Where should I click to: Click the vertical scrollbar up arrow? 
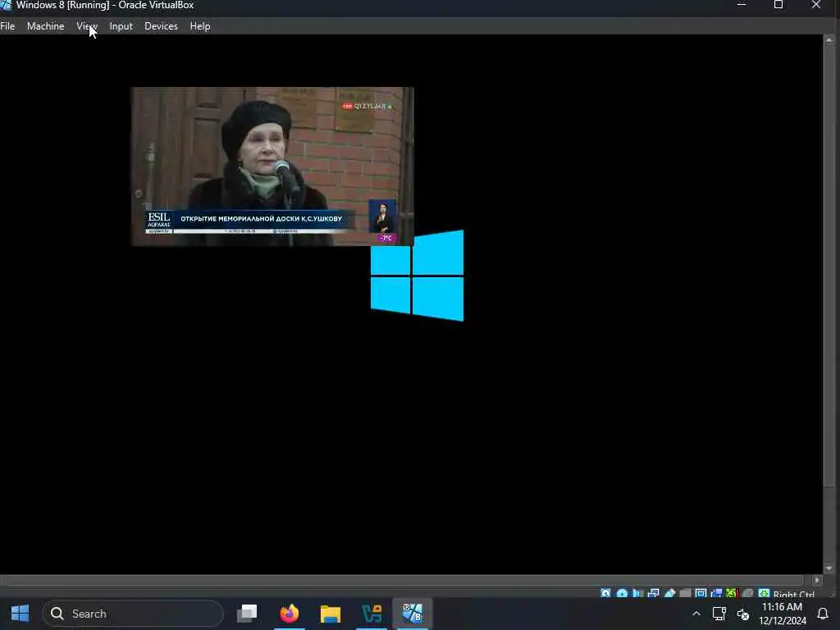[x=829, y=40]
